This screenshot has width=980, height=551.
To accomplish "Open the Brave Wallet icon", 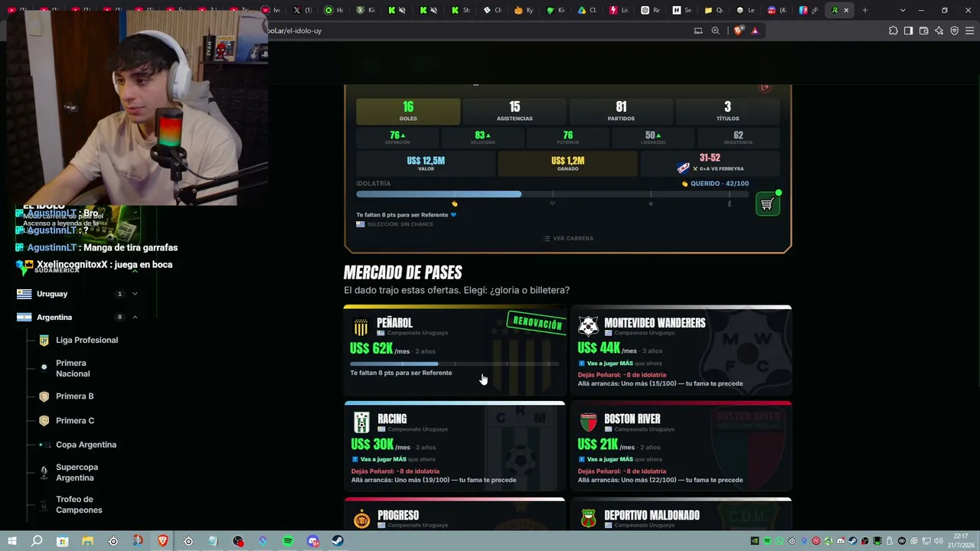I will click(x=923, y=31).
